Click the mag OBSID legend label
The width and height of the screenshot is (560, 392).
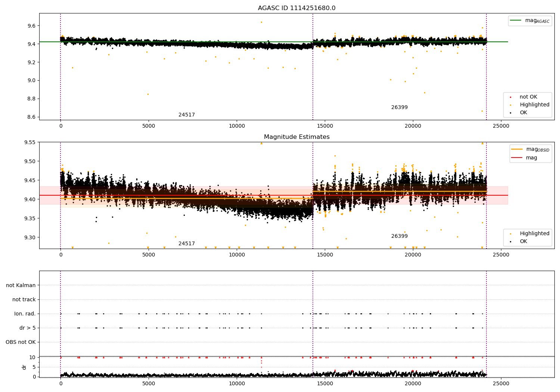click(538, 149)
